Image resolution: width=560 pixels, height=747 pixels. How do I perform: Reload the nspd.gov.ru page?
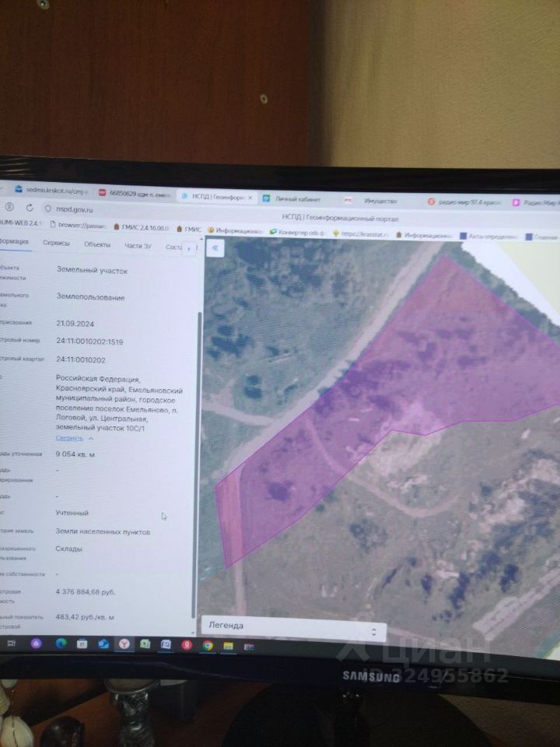[x=30, y=208]
